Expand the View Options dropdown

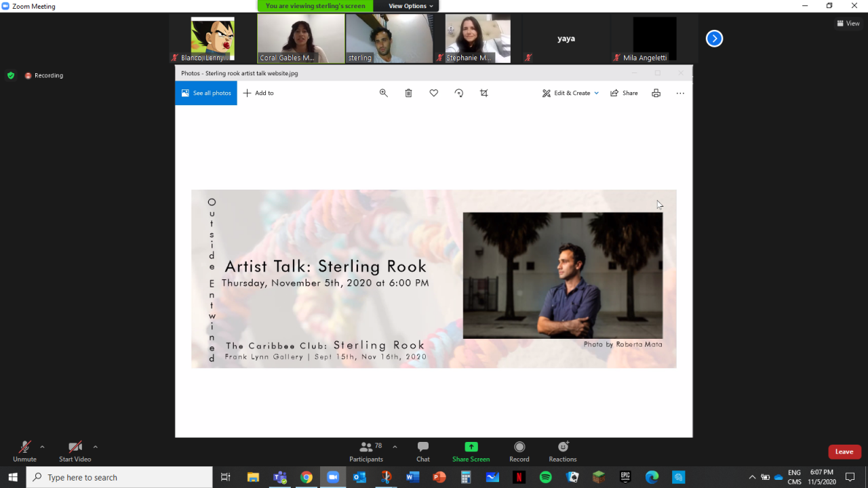(x=411, y=6)
